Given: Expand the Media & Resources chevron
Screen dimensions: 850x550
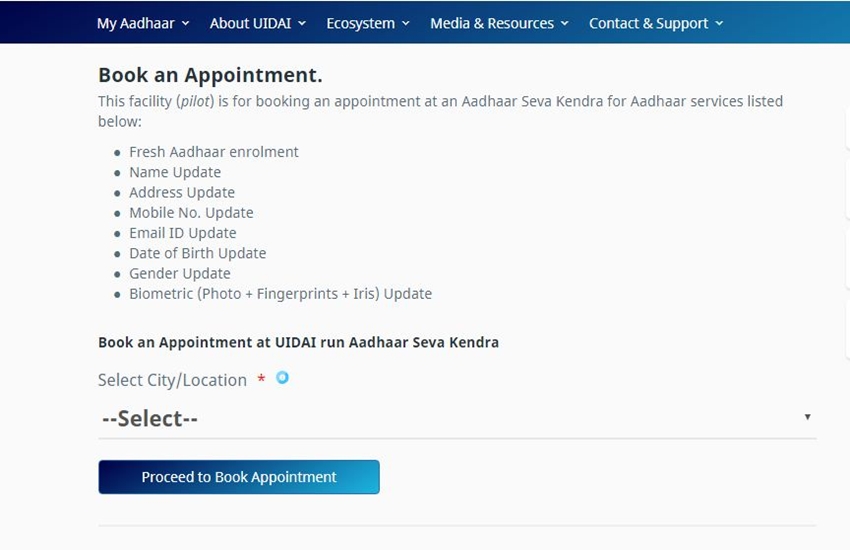Looking at the screenshot, I should coord(565,23).
